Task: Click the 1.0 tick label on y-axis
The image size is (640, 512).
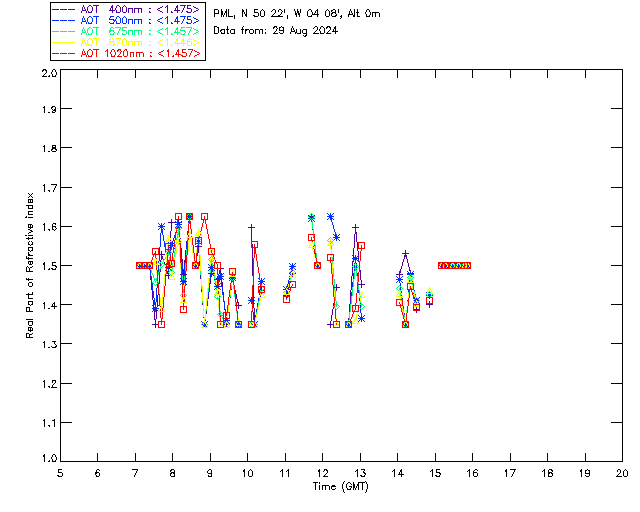Action: coord(48,457)
